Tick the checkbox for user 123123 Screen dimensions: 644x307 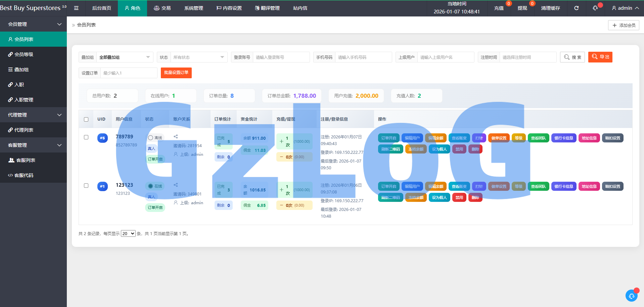click(86, 186)
